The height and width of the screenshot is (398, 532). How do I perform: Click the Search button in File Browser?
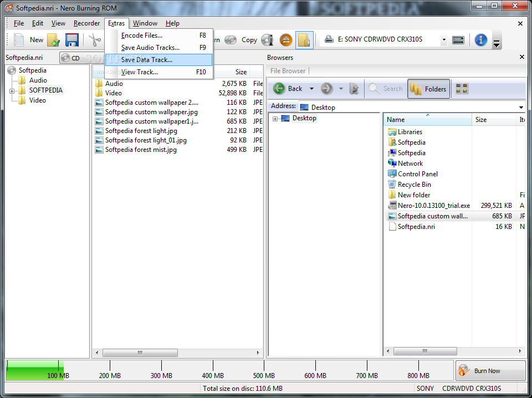pos(386,89)
